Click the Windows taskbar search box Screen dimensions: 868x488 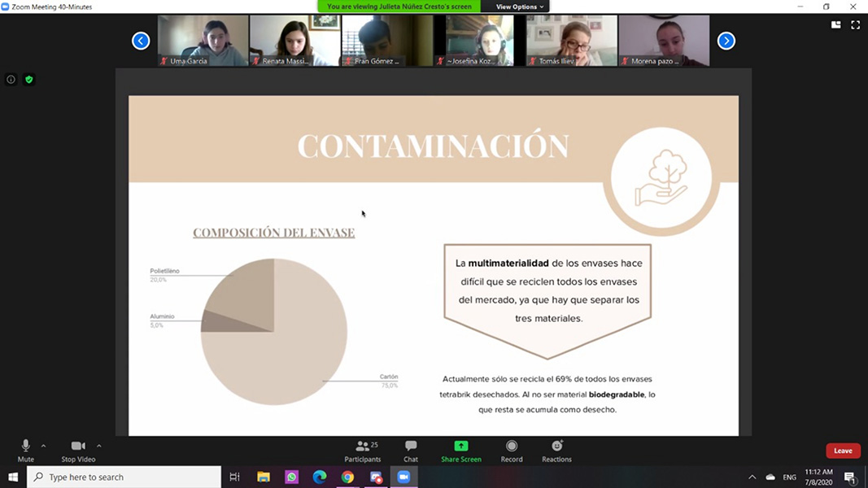click(124, 477)
